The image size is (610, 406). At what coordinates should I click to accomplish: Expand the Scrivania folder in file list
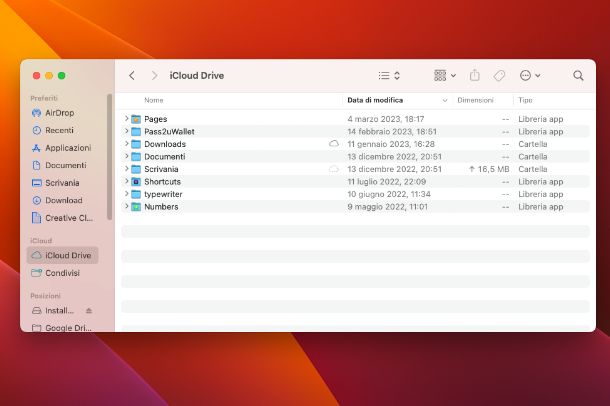126,168
